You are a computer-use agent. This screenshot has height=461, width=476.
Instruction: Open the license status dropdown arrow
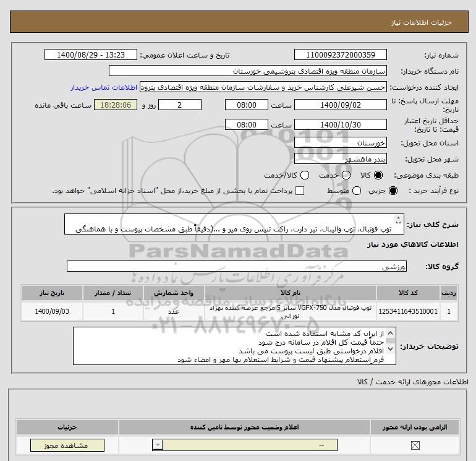coord(158,446)
